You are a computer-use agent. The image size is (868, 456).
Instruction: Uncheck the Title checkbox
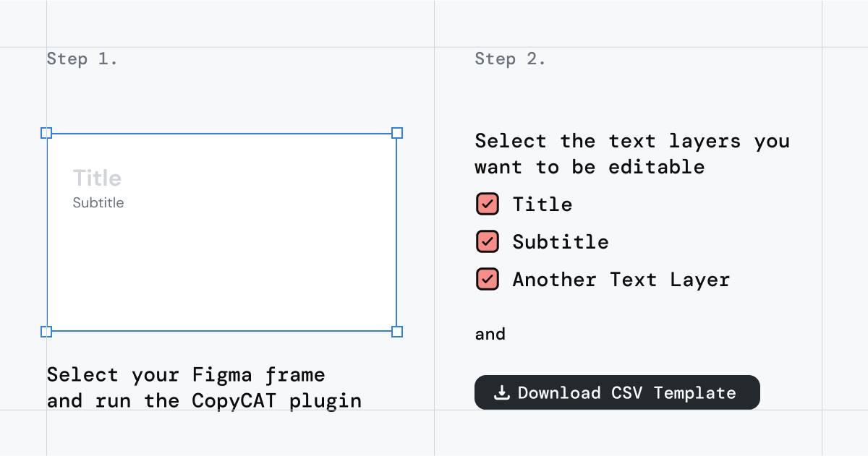point(488,204)
